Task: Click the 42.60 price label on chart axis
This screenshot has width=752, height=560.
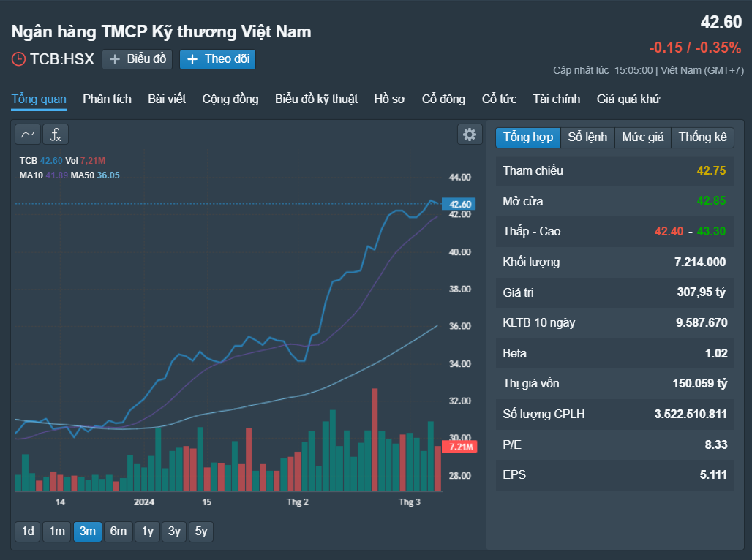Action: [459, 204]
